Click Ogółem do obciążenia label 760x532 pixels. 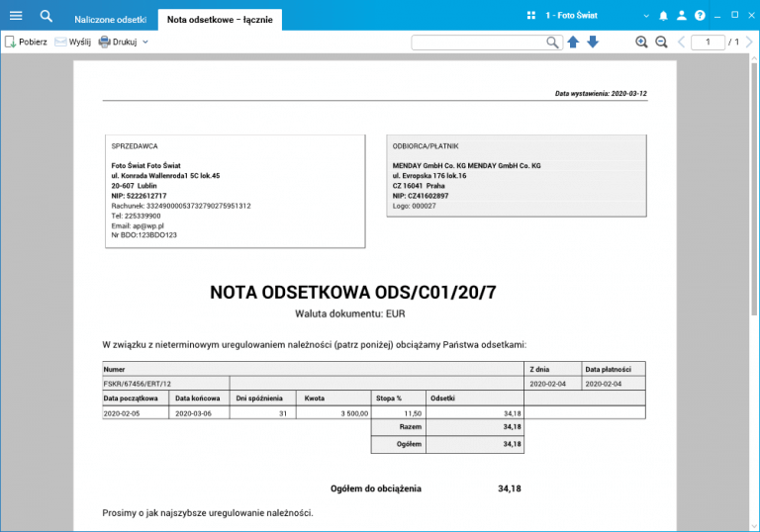coord(376,488)
